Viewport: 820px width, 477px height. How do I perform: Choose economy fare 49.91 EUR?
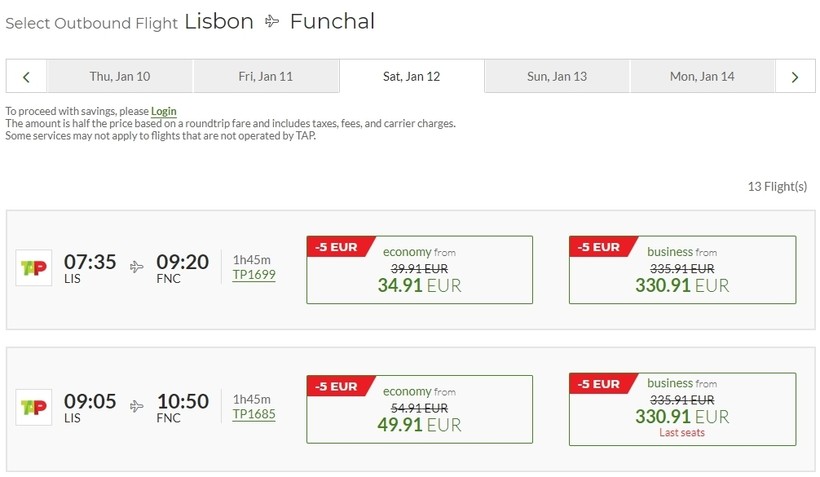coord(419,409)
